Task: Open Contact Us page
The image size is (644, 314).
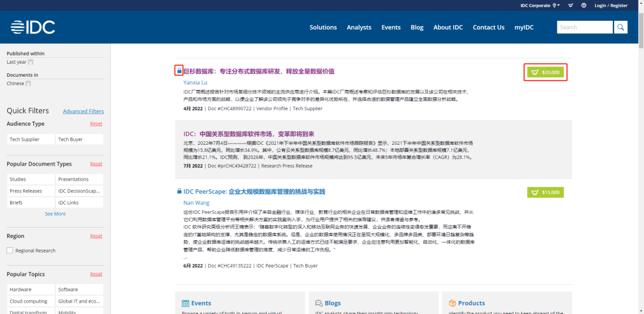Action: click(x=488, y=27)
